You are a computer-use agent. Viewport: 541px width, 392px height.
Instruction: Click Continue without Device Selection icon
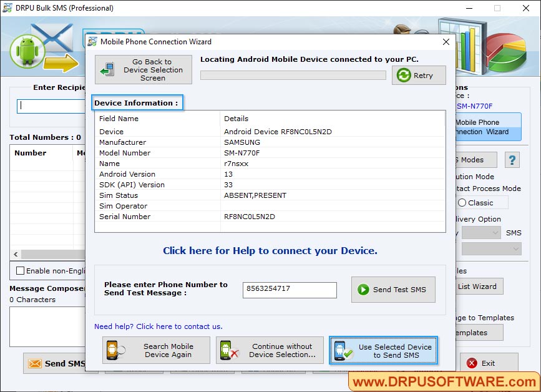pos(228,350)
